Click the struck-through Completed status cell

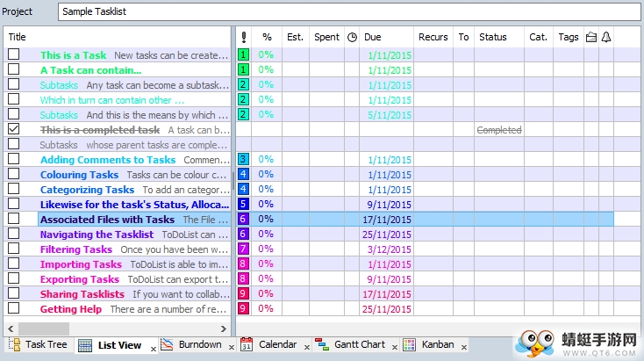click(x=499, y=130)
